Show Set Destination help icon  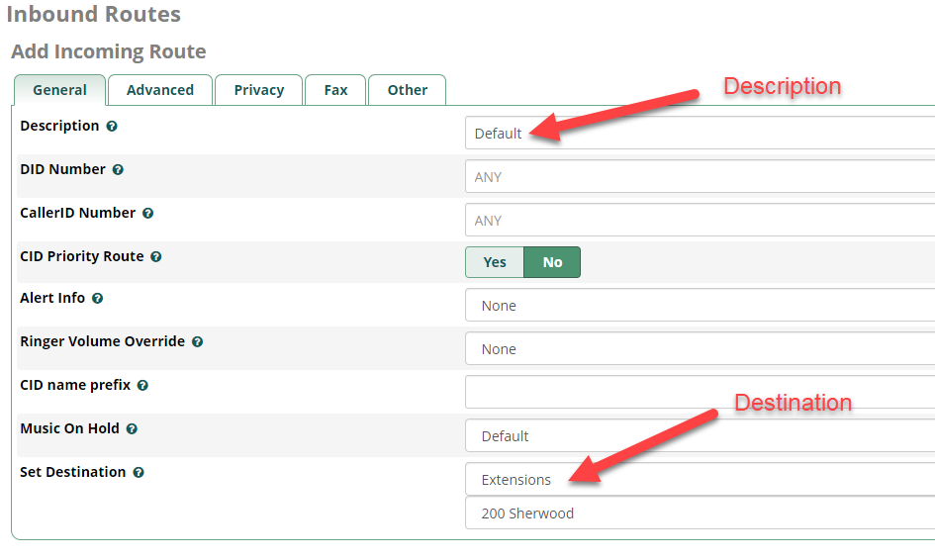139,472
